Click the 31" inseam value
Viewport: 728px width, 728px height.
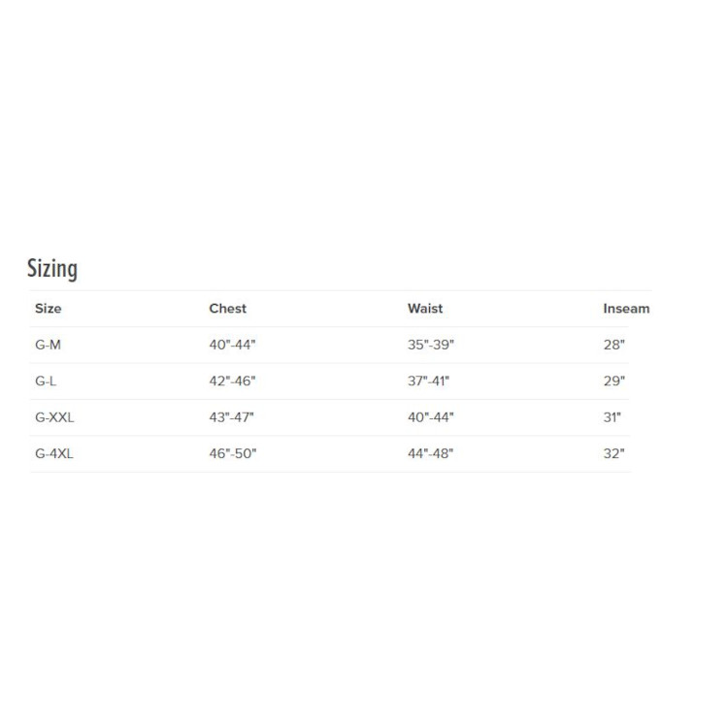[x=612, y=417]
